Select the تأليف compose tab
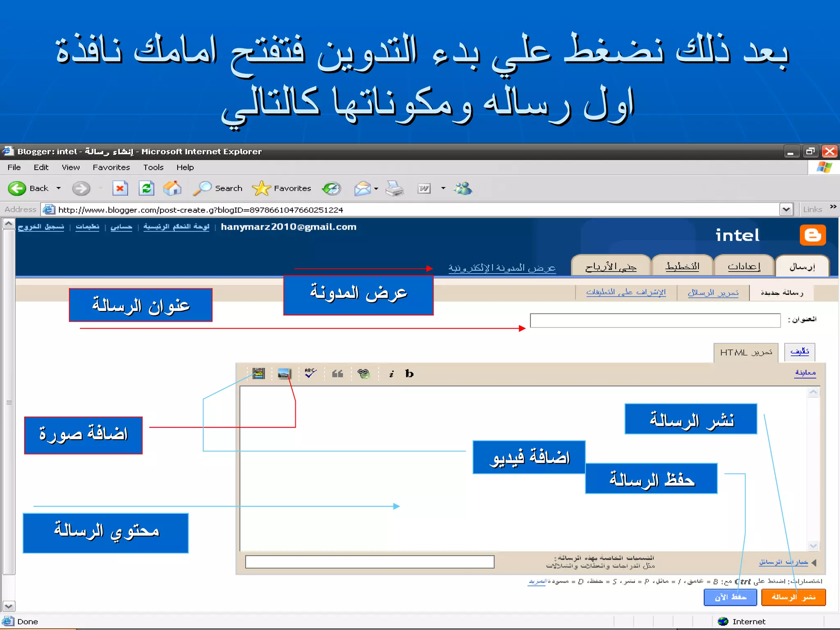Viewport: 840px width, 630px height. click(x=799, y=352)
